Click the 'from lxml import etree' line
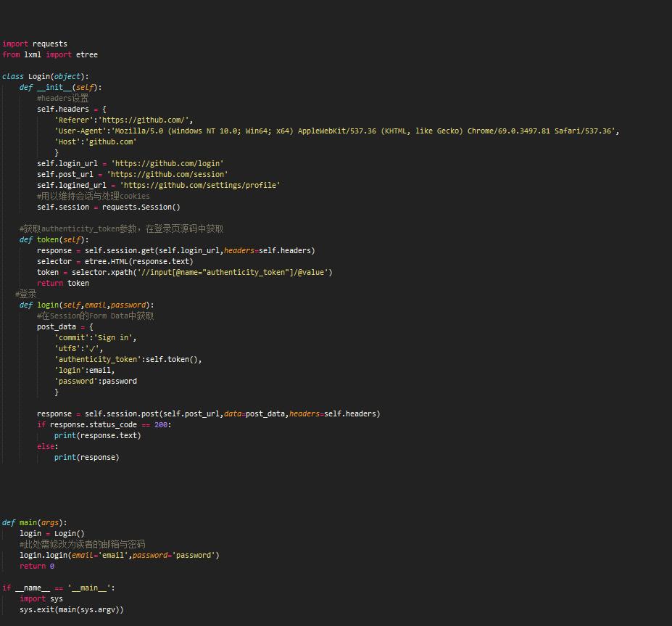672x626 pixels. click(50, 54)
